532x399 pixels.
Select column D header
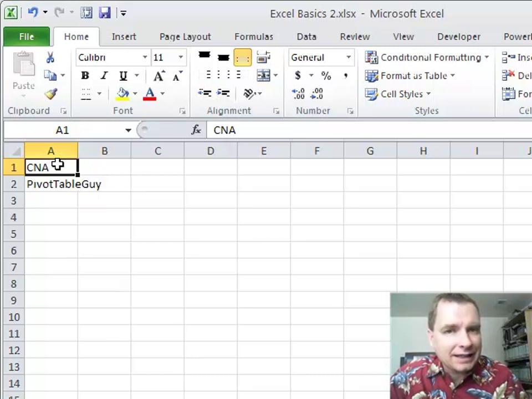(x=211, y=151)
